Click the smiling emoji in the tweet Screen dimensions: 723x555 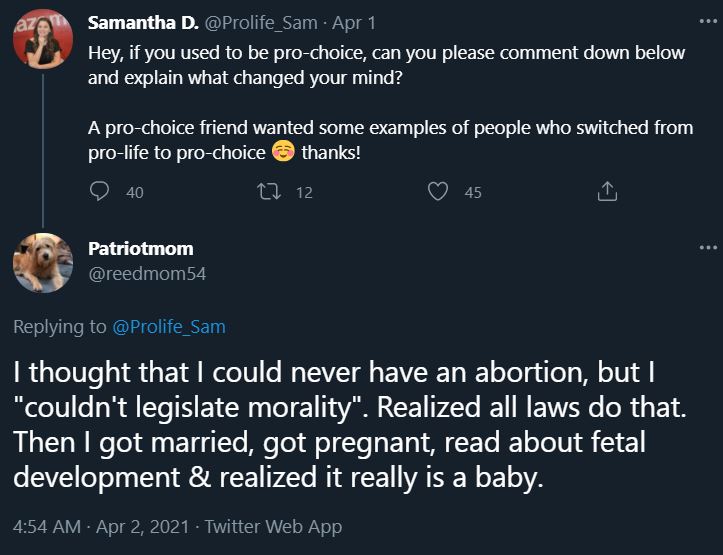283,152
